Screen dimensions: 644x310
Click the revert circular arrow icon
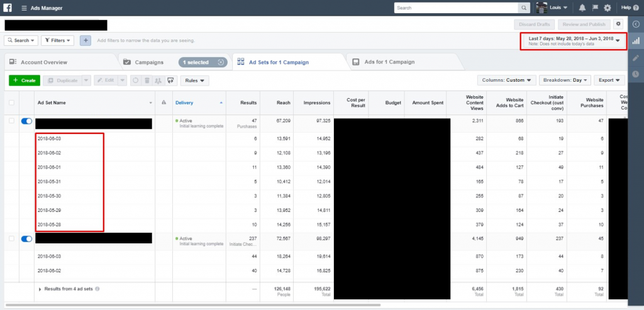tap(136, 80)
